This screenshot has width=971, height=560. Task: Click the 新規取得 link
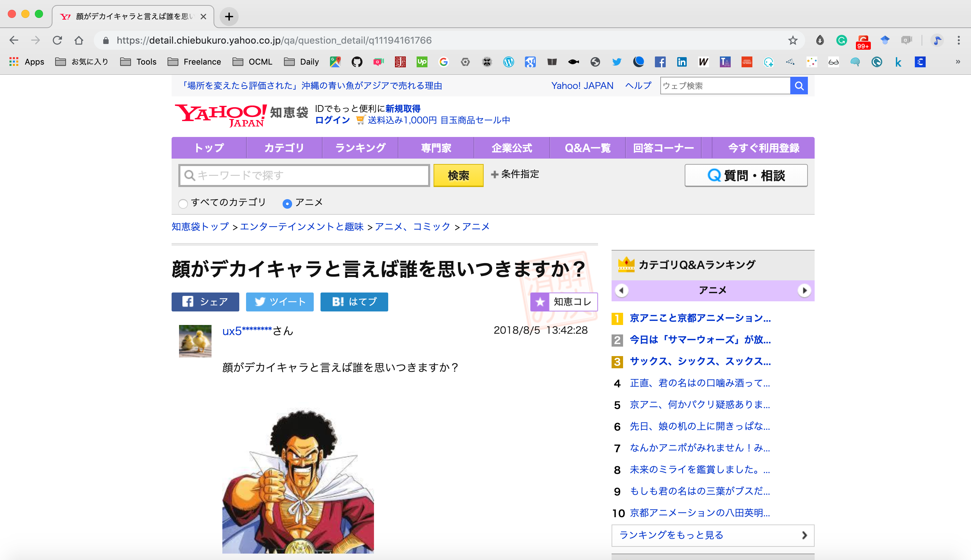point(403,109)
